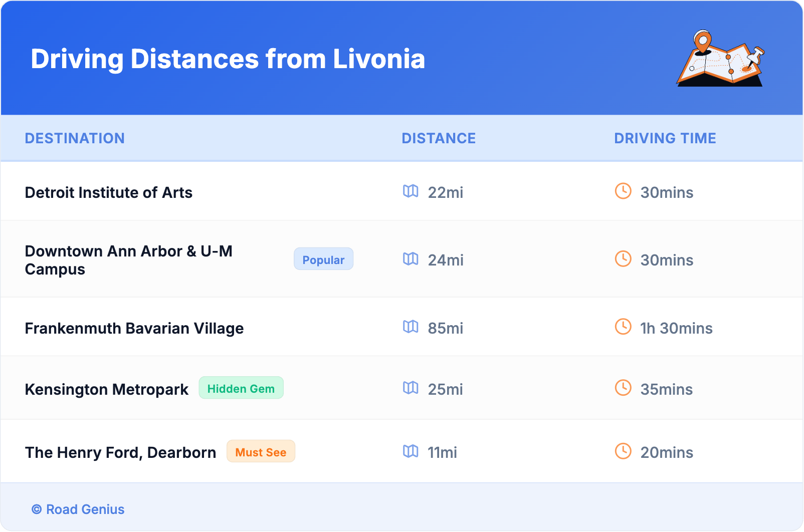The image size is (804, 532).
Task: Click the map illustration in header
Action: coord(720,59)
